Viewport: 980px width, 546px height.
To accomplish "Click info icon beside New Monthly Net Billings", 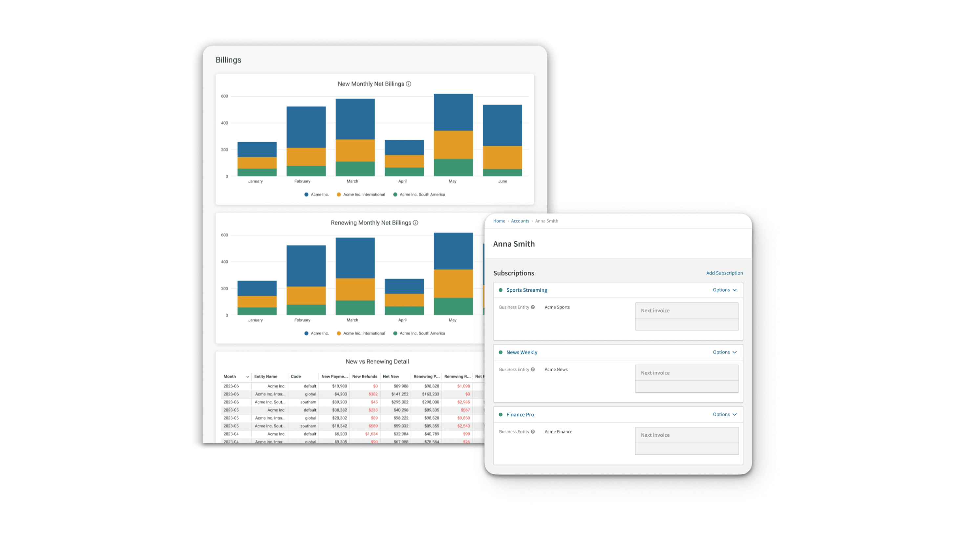I will 409,84.
